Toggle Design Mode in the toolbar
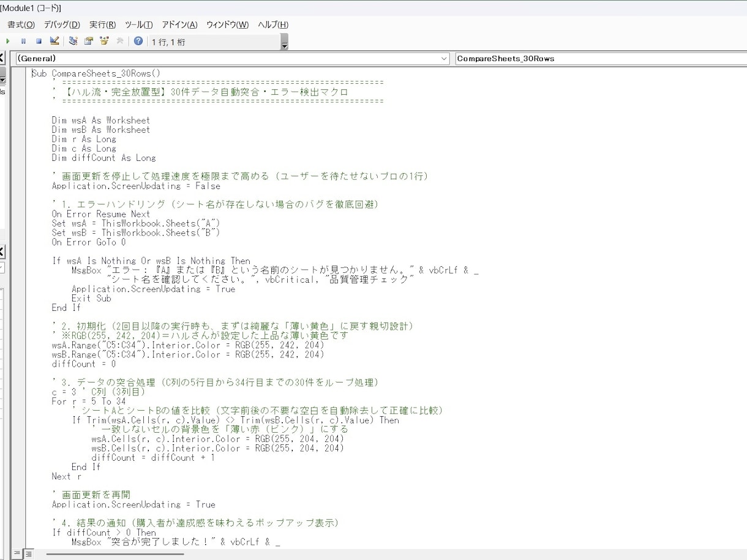This screenshot has height=560, width=747. point(54,41)
